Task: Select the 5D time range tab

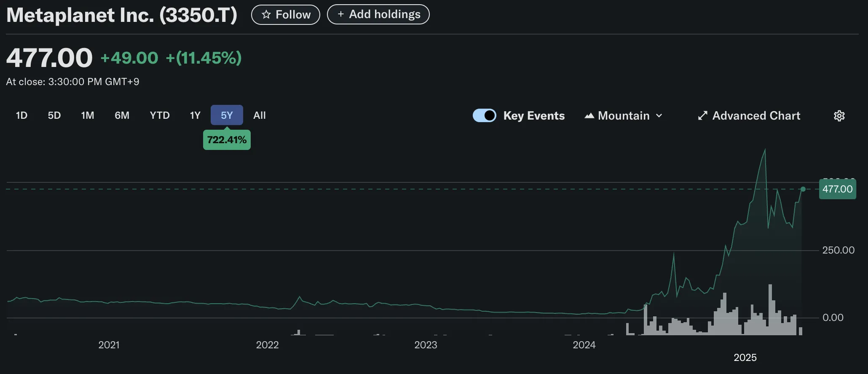Action: (54, 115)
